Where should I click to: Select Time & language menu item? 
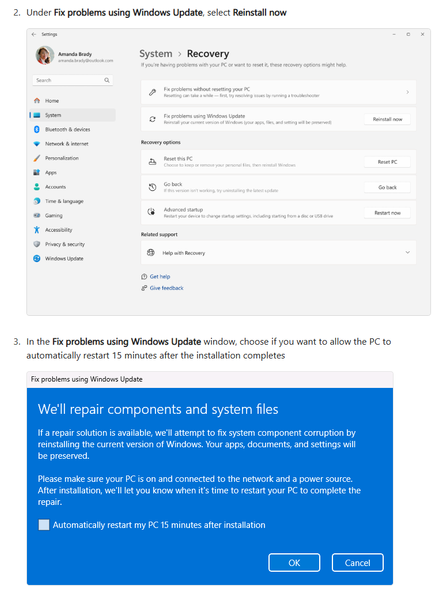(x=64, y=201)
